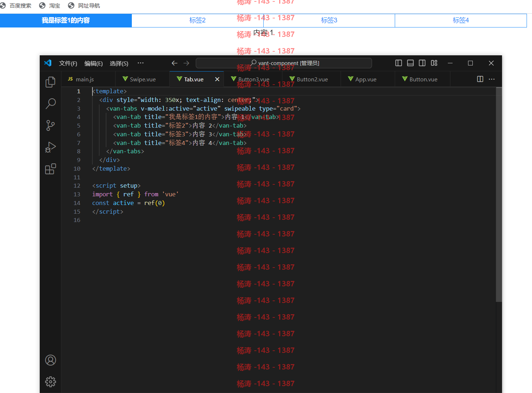Switch to main.js editor tab
532x393 pixels.
pos(88,79)
